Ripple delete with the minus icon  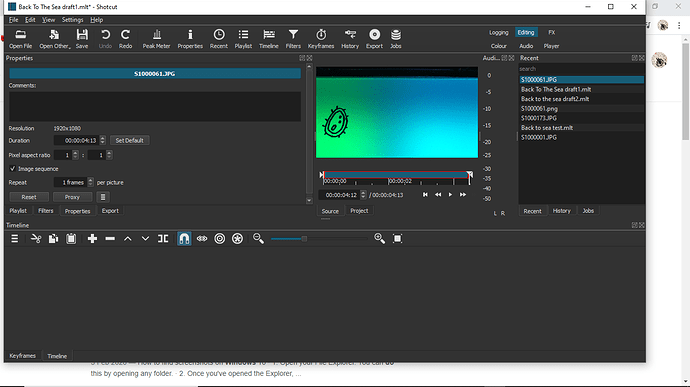tap(110, 239)
